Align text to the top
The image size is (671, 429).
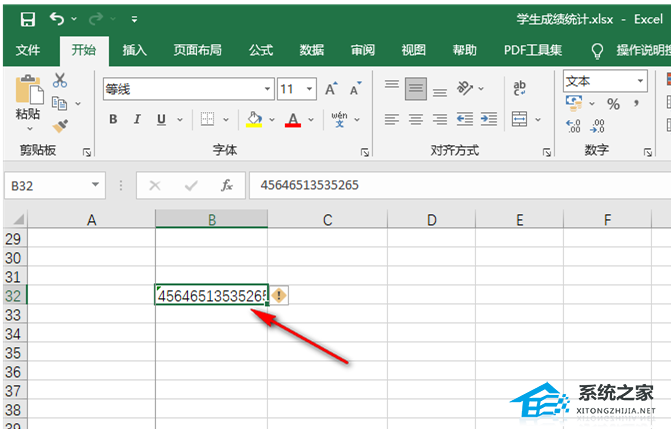point(392,84)
